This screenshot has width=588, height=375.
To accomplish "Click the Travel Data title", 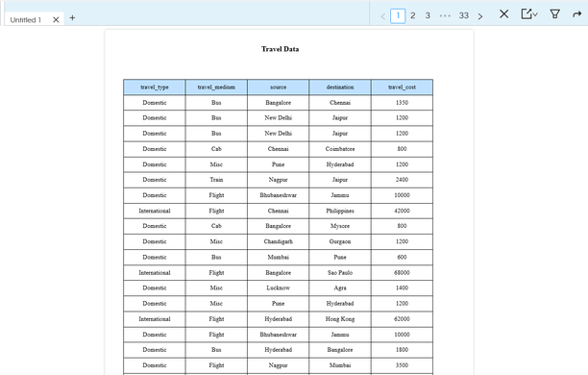I will click(x=281, y=49).
